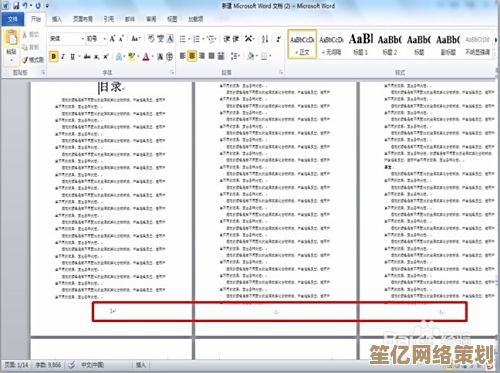Viewport: 500px width, 373px height.
Task: Align the text to the right
Action: tap(202, 56)
